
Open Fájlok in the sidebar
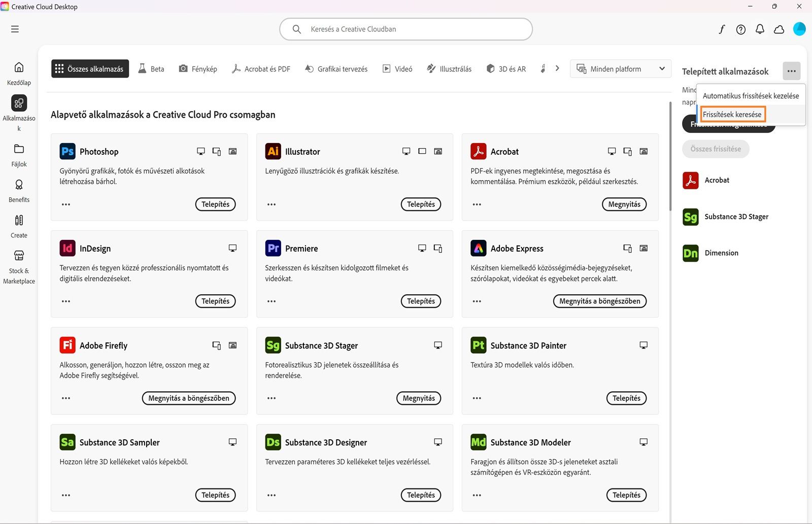pyautogui.click(x=19, y=155)
